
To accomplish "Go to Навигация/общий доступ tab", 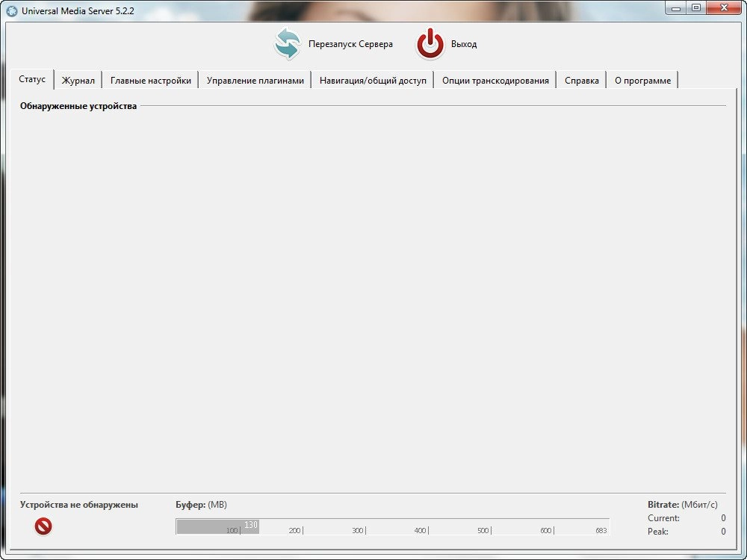I will click(373, 81).
